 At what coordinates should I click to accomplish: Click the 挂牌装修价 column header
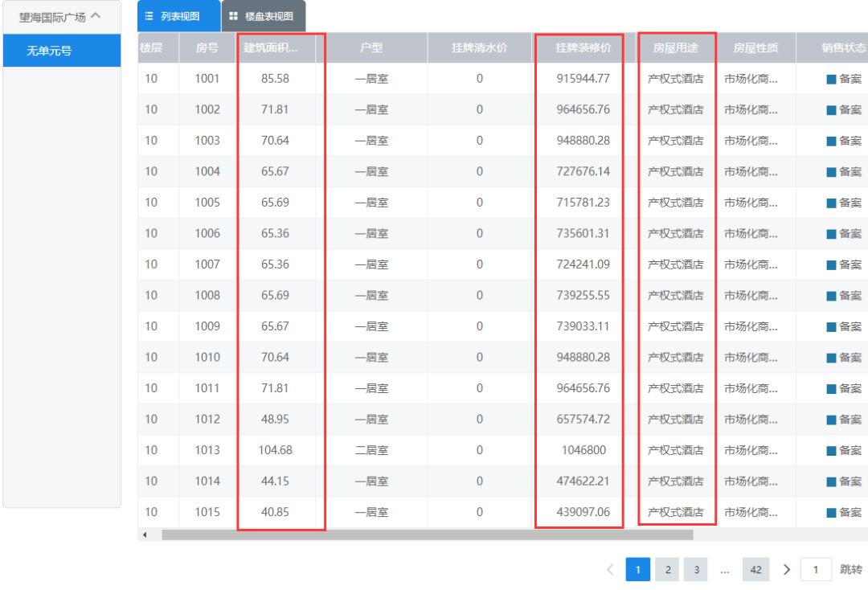coord(583,47)
